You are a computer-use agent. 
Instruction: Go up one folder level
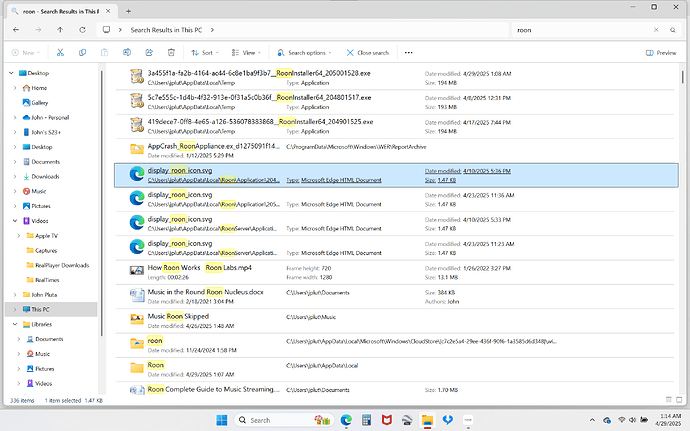[x=60, y=29]
